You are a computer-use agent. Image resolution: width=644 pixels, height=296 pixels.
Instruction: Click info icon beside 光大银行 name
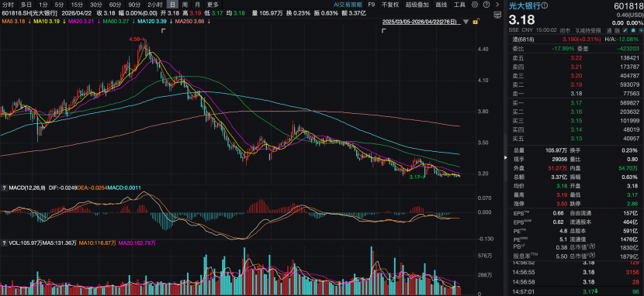(544, 5)
